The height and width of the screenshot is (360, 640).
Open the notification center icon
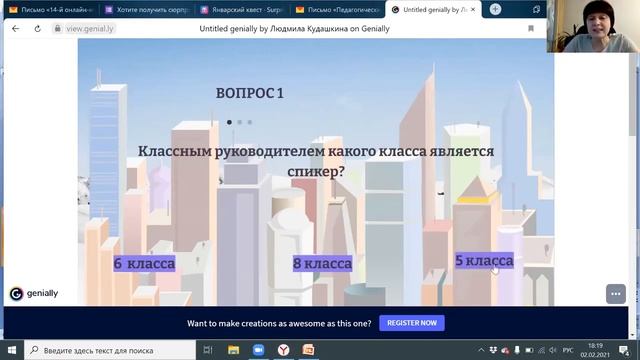click(624, 350)
